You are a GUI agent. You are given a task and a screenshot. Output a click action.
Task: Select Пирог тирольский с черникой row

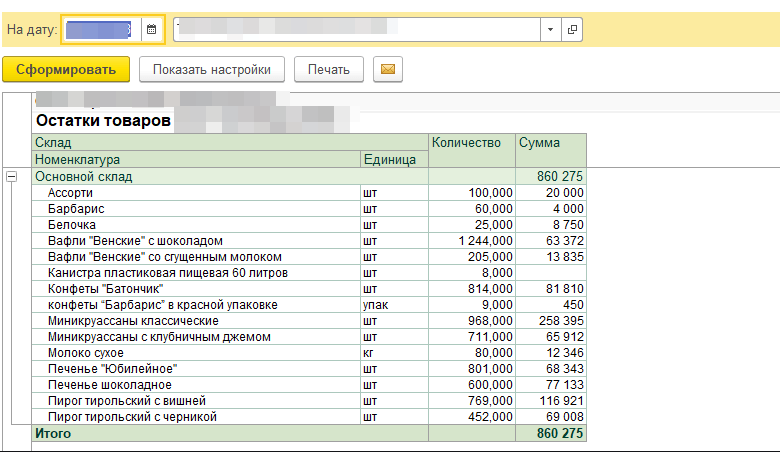309,417
